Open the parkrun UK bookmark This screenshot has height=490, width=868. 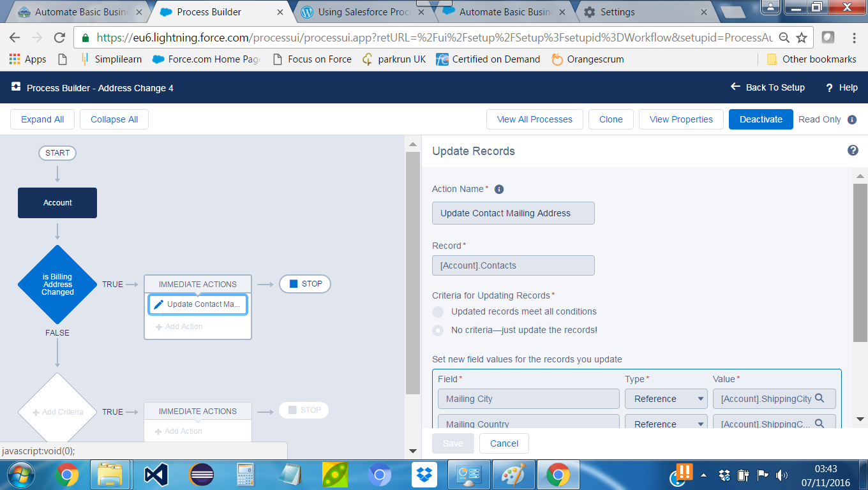coord(394,59)
